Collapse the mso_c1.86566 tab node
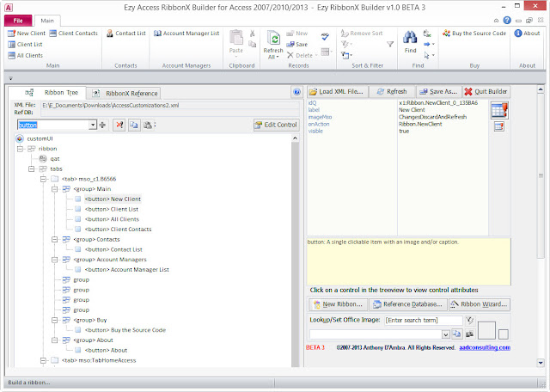550x392 pixels. pyautogui.click(x=43, y=179)
